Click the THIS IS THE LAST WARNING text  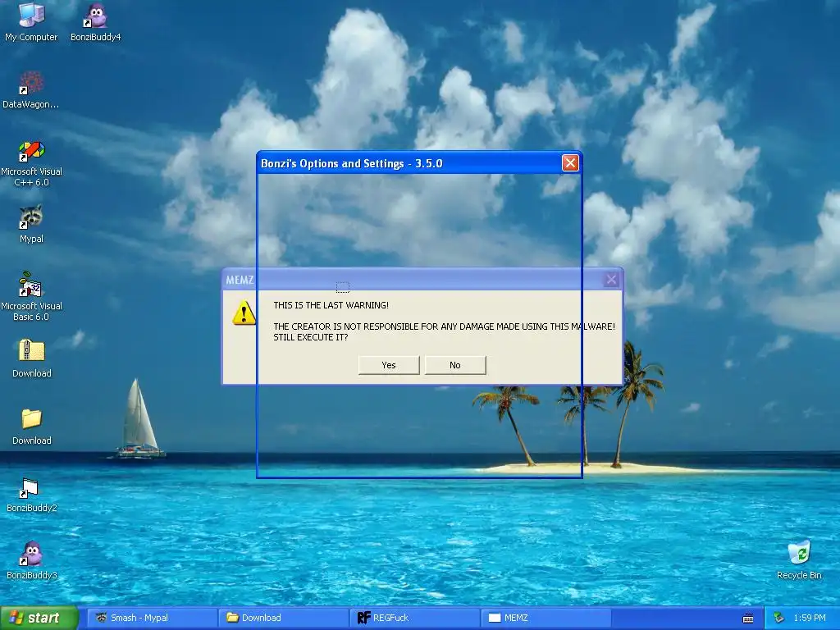(x=331, y=305)
